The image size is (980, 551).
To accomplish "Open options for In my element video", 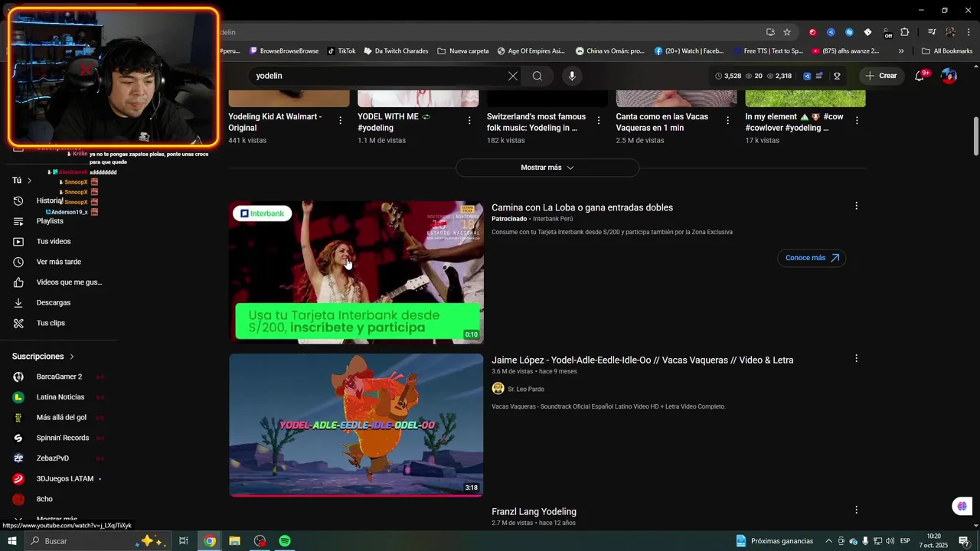I will (x=857, y=120).
